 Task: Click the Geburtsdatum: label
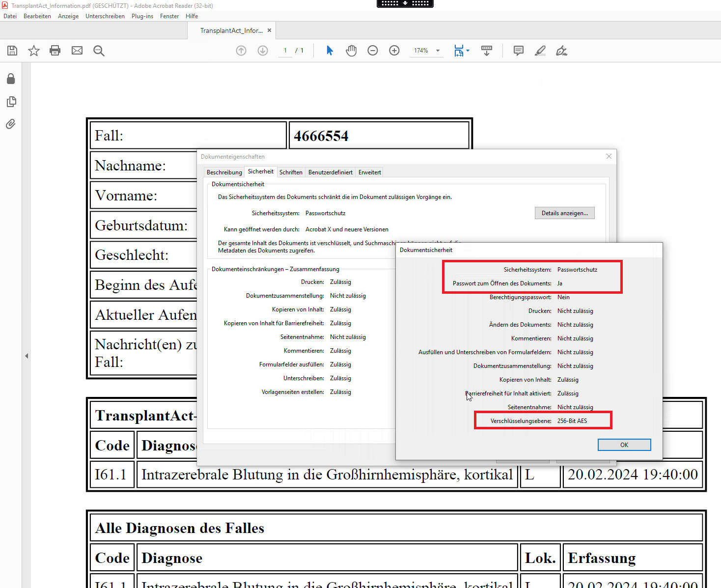click(141, 225)
